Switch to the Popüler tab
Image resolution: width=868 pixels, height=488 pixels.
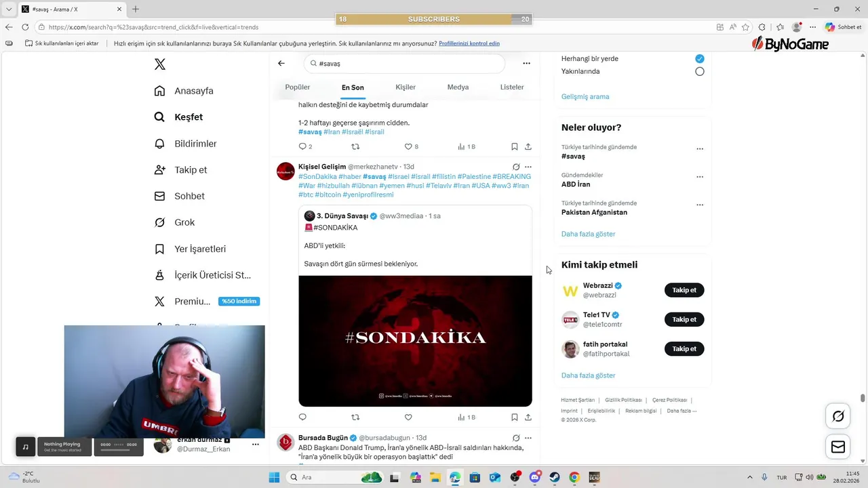297,87
